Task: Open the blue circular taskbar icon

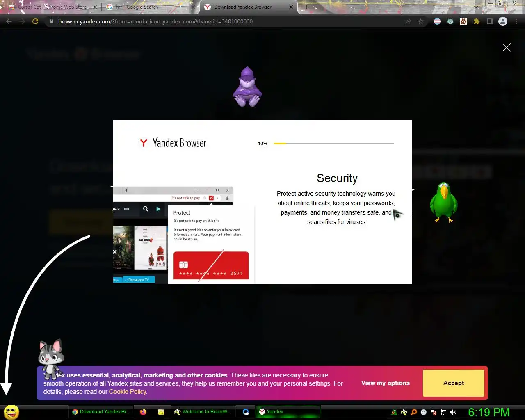Action: [x=246, y=412]
